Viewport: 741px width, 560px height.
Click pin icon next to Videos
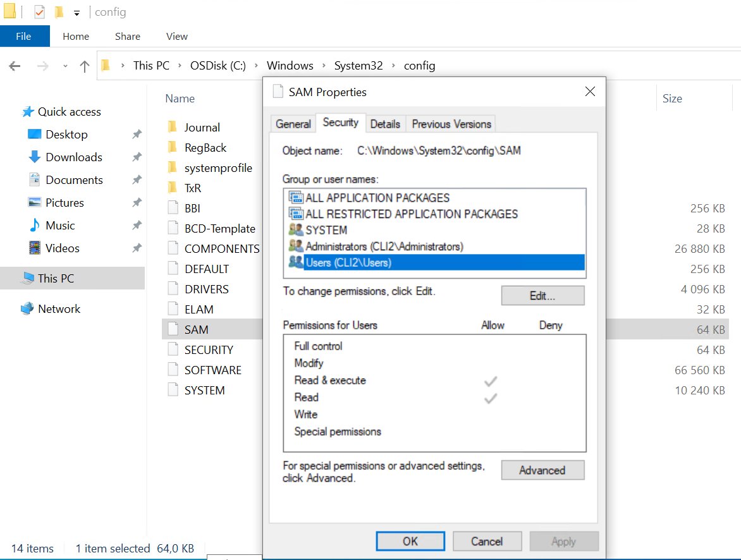click(x=137, y=248)
